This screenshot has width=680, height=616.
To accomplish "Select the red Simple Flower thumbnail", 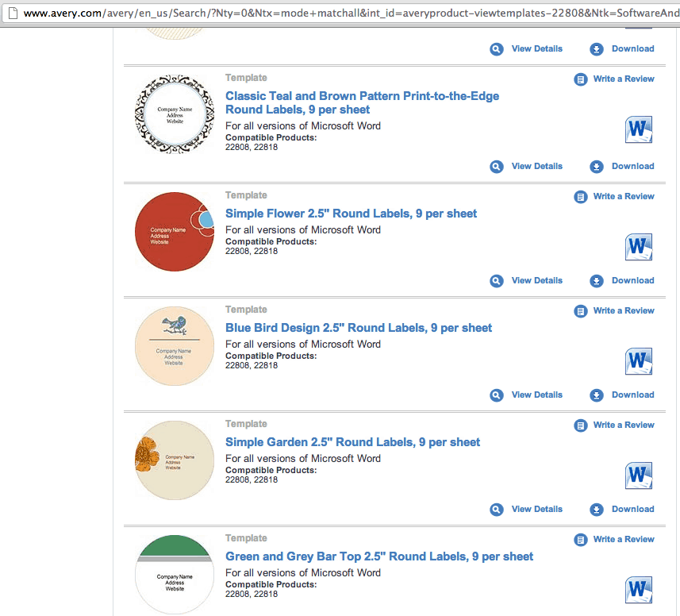I will [175, 232].
